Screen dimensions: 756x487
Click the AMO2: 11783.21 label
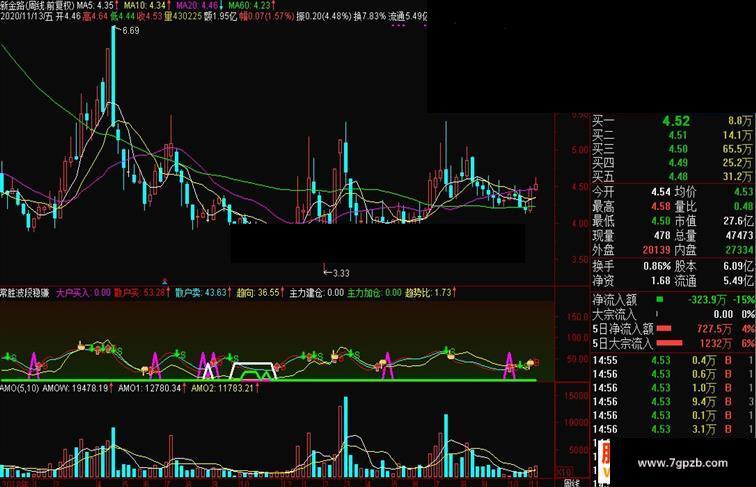pos(225,388)
